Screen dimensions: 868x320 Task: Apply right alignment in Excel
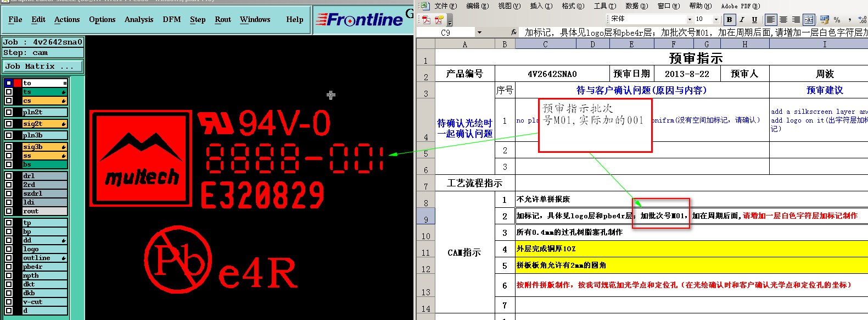(796, 20)
